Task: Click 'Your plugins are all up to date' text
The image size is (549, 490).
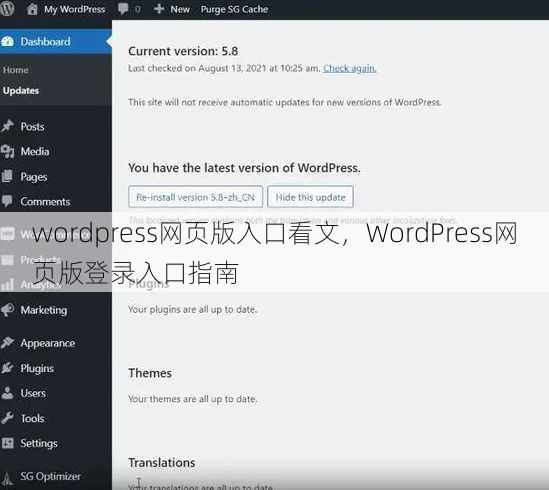Action: [x=193, y=310]
